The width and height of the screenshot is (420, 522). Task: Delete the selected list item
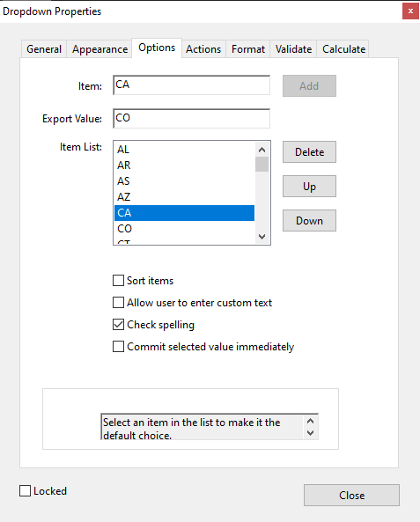(x=309, y=152)
